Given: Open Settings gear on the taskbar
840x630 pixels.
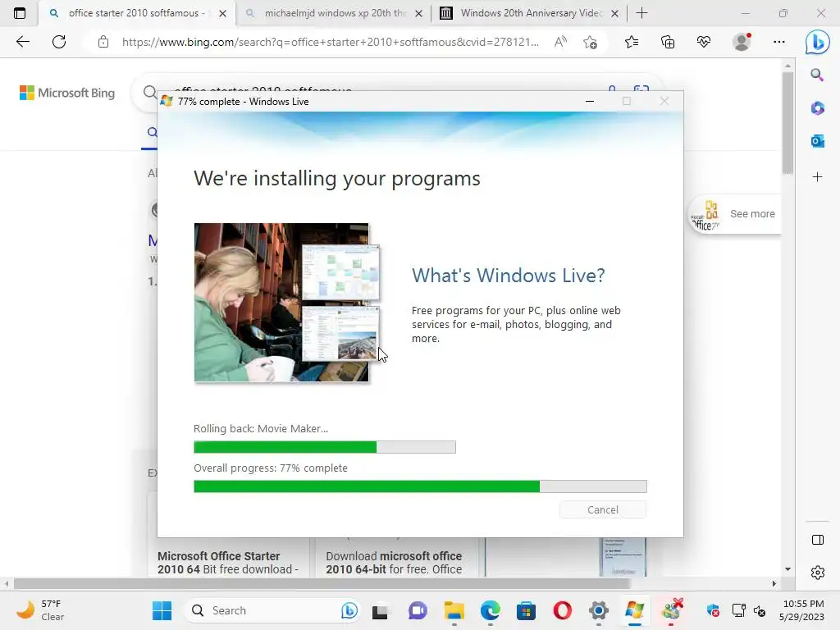Looking at the screenshot, I should coord(598,610).
